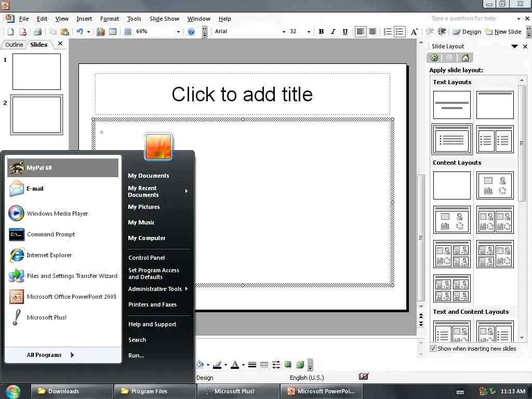Click the Dash Style icon
532x399 pixels.
[x=264, y=365]
